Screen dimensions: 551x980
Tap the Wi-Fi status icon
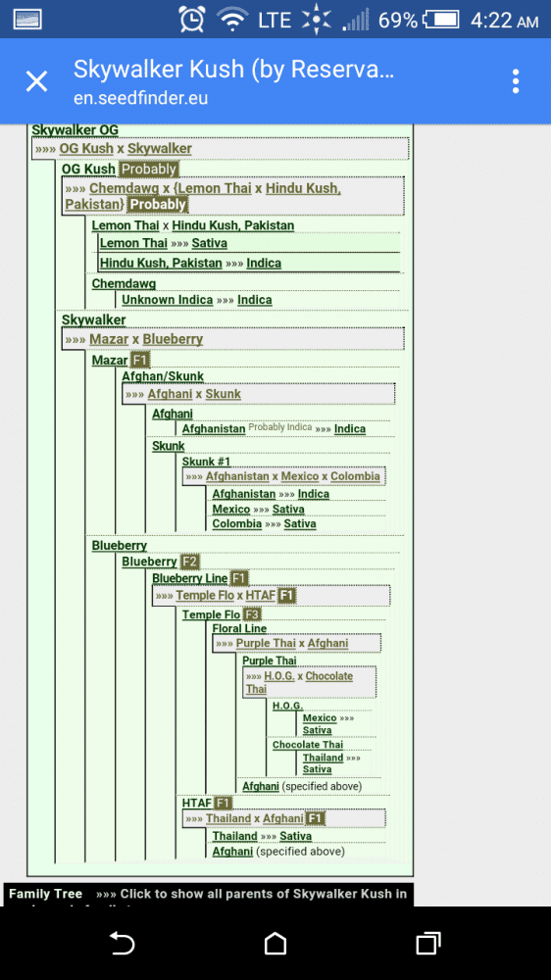pos(232,20)
